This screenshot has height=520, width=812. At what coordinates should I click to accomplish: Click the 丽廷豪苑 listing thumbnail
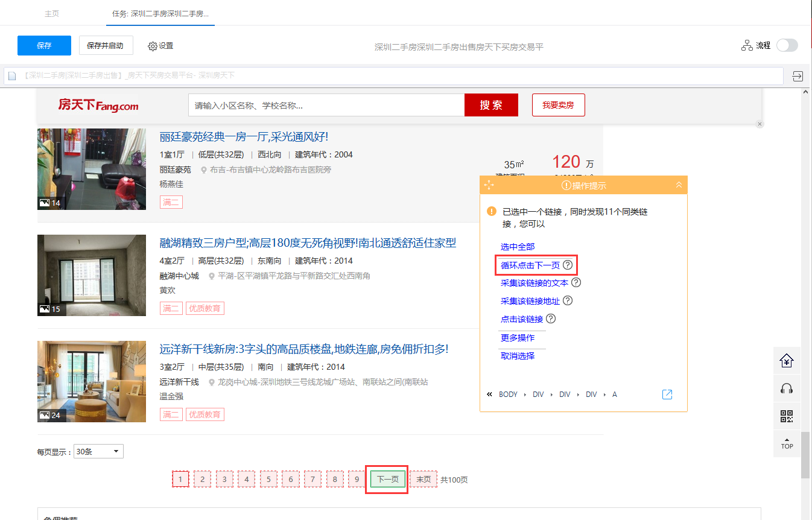[92, 169]
